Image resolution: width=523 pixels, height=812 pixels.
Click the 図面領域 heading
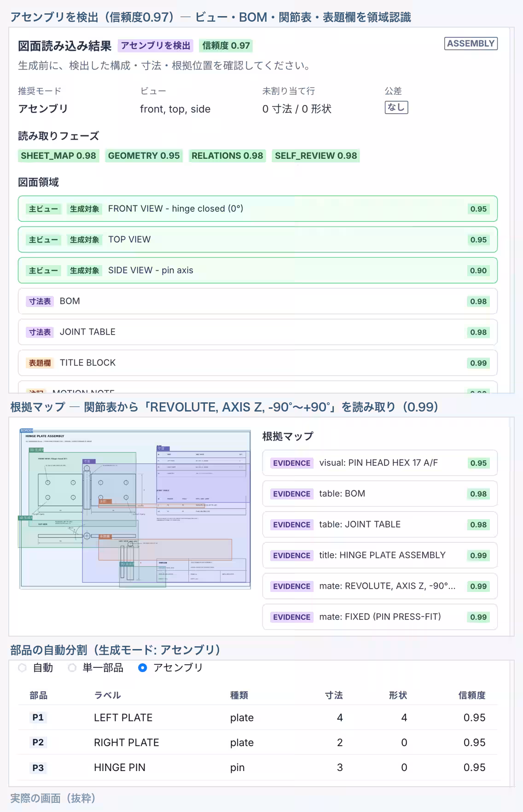click(x=38, y=182)
